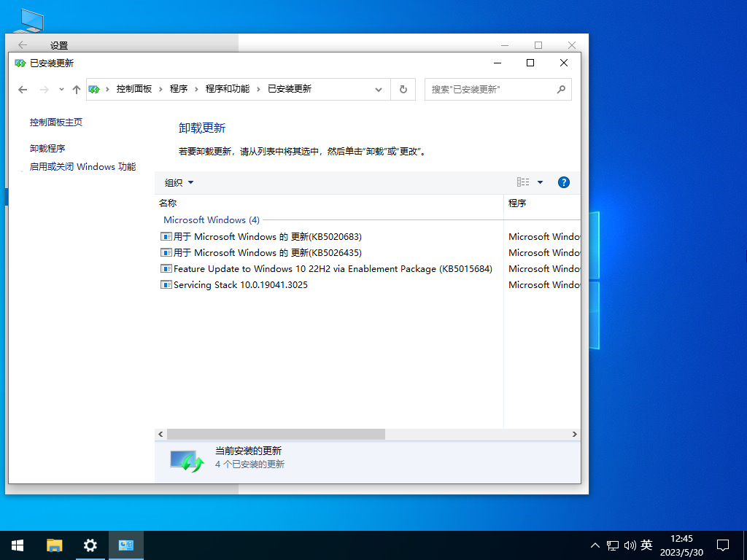Click the refresh icon in the address bar
This screenshot has height=560, width=747.
pyautogui.click(x=403, y=89)
